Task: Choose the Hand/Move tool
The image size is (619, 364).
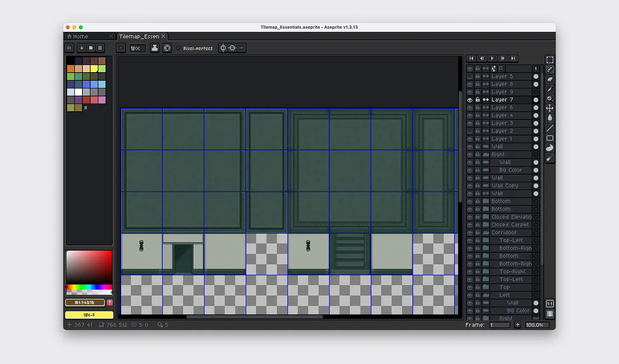Action: 550,108
